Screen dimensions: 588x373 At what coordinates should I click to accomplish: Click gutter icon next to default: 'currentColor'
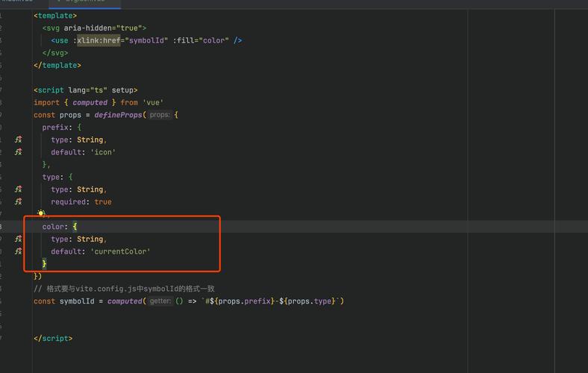(x=19, y=251)
